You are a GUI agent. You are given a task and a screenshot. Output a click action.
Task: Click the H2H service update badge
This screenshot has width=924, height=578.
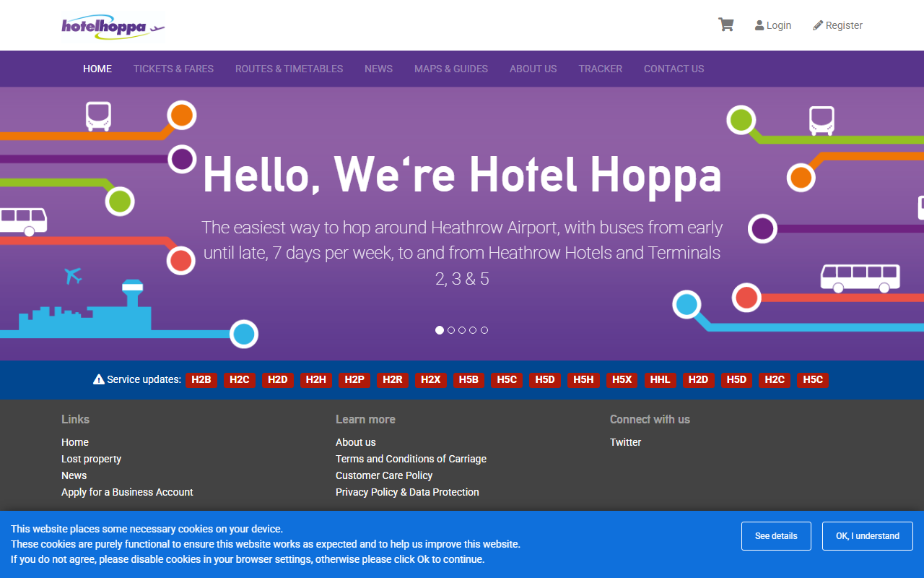(316, 379)
